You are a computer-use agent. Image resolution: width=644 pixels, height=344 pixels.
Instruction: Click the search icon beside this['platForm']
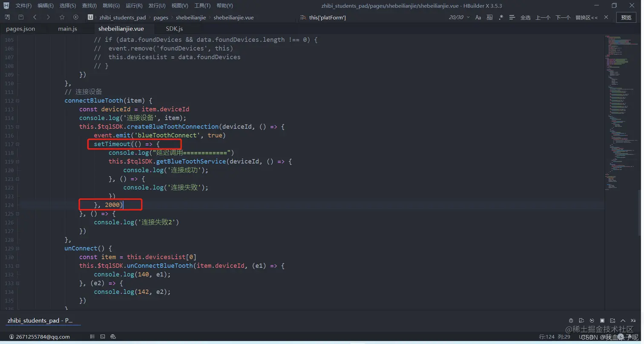click(x=303, y=17)
